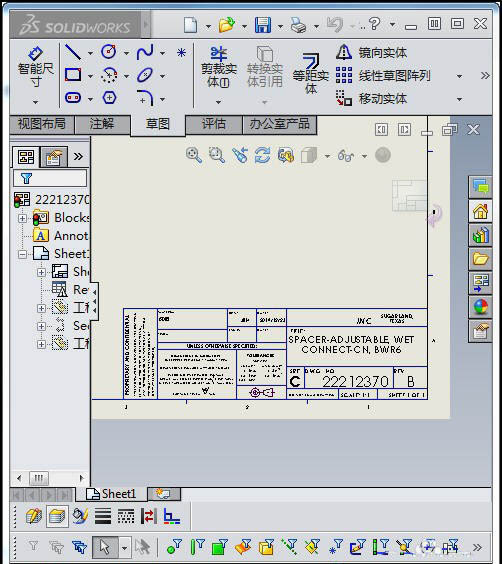Open the Help question mark
The height and width of the screenshot is (564, 502).
(374, 24)
